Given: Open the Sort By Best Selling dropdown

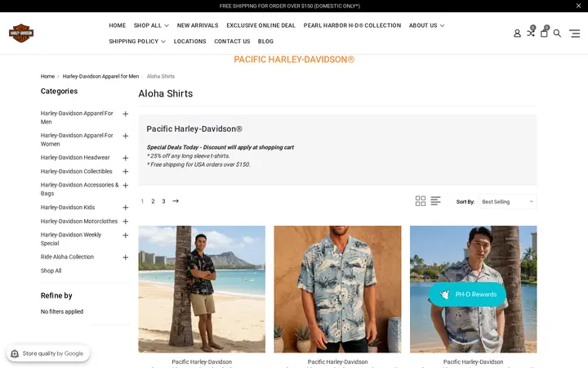Looking at the screenshot, I should click(507, 202).
